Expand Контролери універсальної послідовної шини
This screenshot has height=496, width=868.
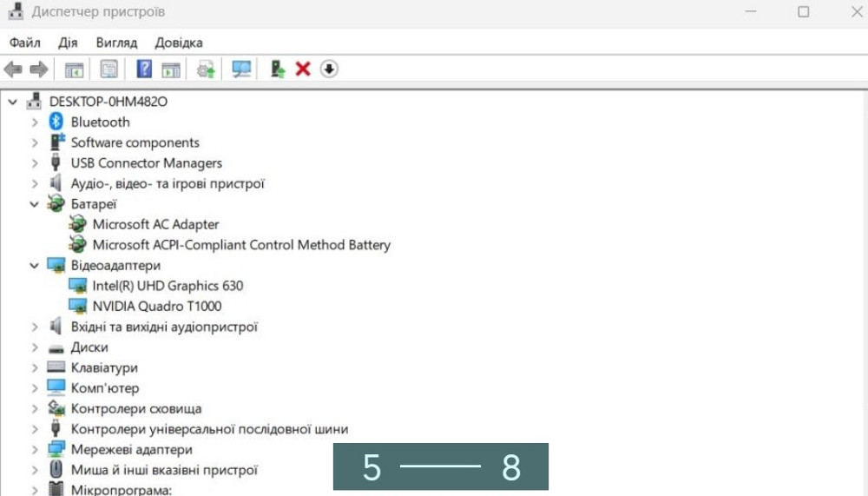(x=35, y=429)
